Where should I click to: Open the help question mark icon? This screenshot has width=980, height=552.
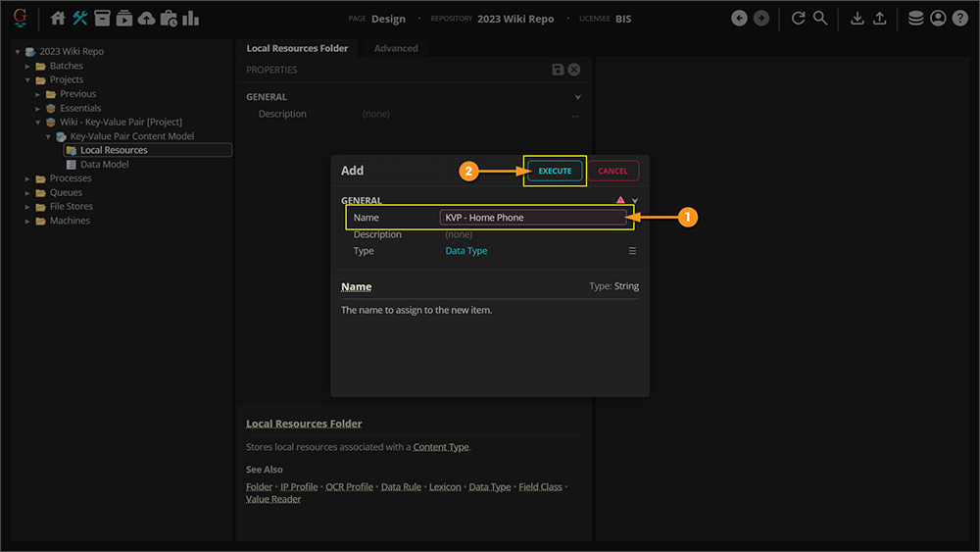tap(959, 19)
